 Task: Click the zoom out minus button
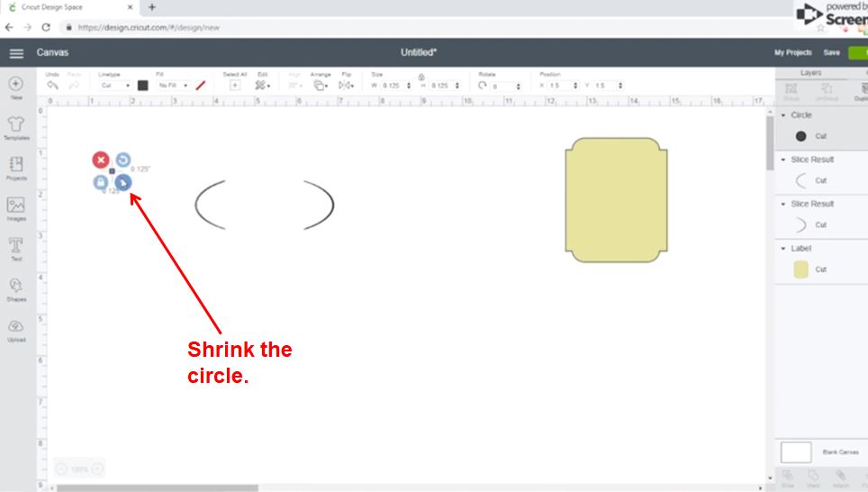61,469
